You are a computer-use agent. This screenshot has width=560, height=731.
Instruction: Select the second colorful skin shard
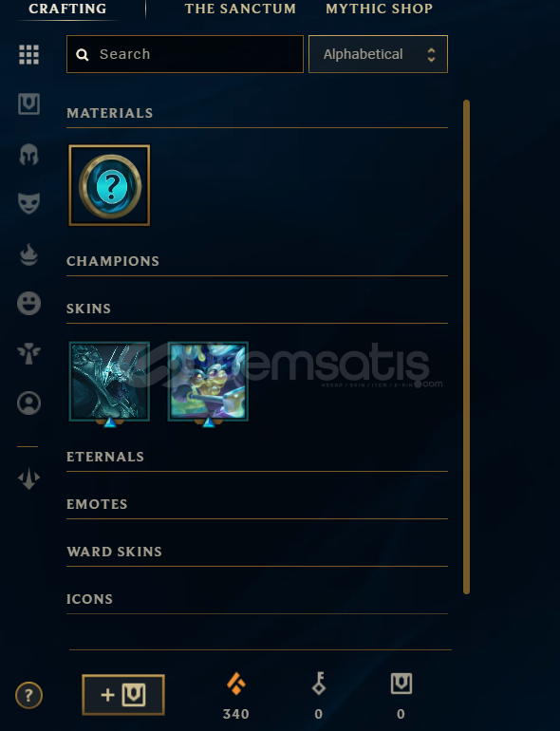(208, 382)
